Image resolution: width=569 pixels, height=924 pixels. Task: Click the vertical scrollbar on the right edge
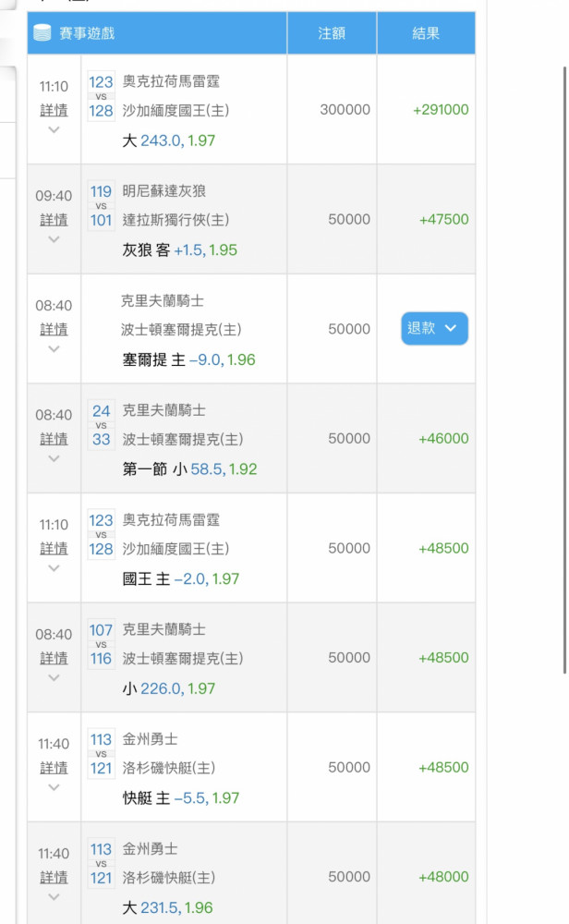coord(565,371)
